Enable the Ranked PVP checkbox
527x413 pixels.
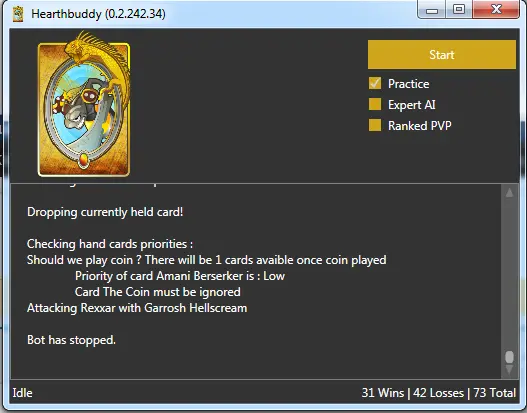point(375,125)
